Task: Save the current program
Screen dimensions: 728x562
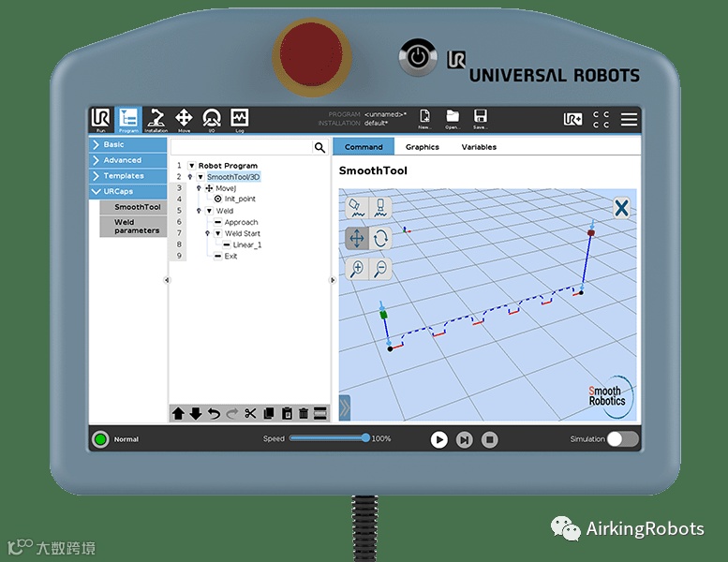Action: click(480, 119)
